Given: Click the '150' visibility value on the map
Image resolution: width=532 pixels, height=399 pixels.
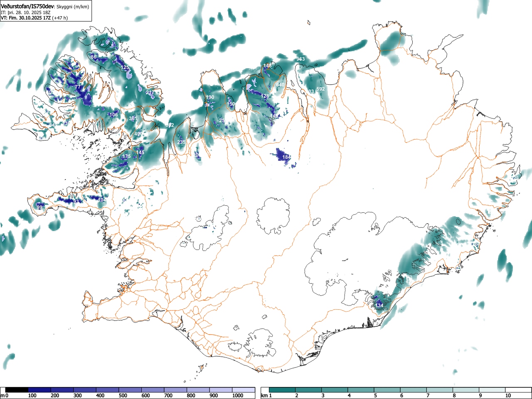Looking at the screenshot, I should pos(231,104).
